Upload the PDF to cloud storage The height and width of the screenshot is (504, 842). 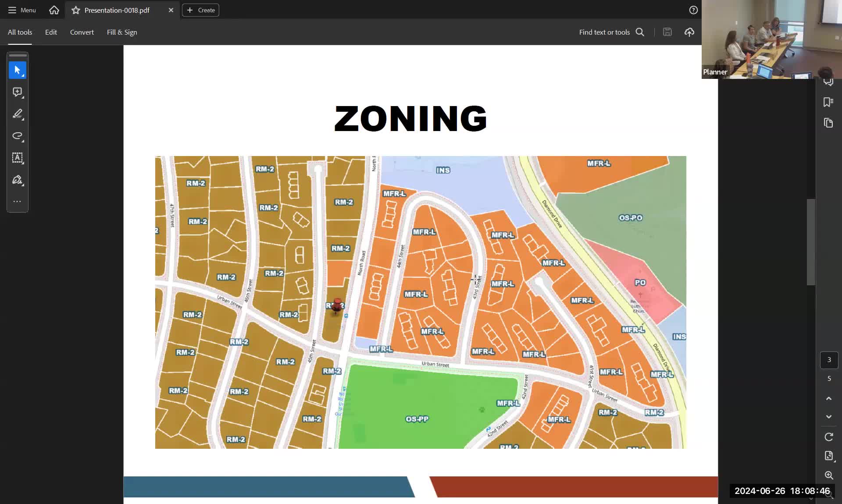pyautogui.click(x=689, y=32)
